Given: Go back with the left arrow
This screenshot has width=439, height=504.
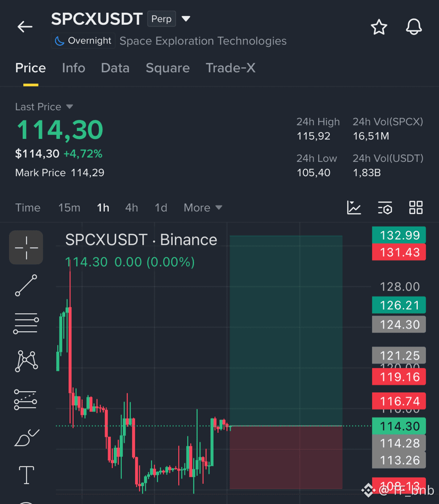Looking at the screenshot, I should [25, 27].
